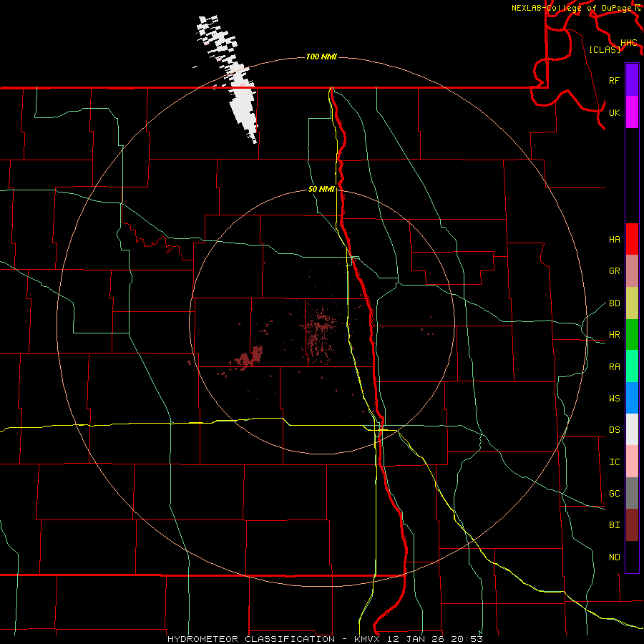
Task: Click the 50 NMI range ring label
Action: tap(321, 190)
